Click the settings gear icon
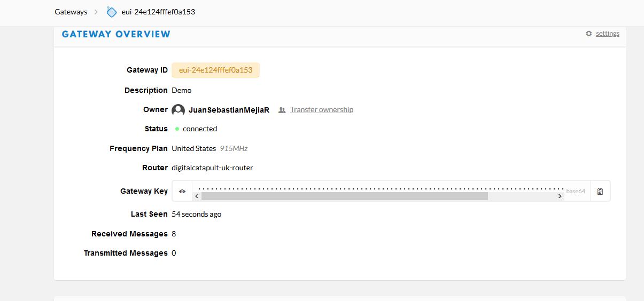 (589, 34)
